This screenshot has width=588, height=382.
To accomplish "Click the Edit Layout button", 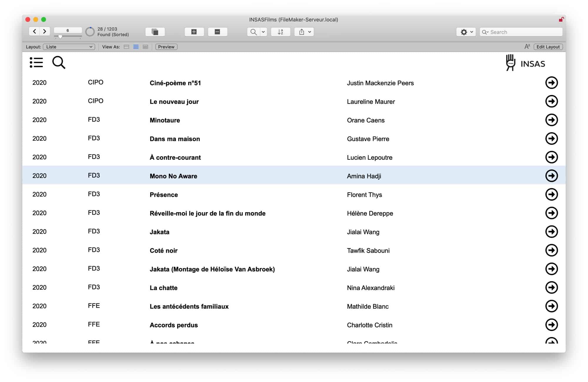I will 548,47.
